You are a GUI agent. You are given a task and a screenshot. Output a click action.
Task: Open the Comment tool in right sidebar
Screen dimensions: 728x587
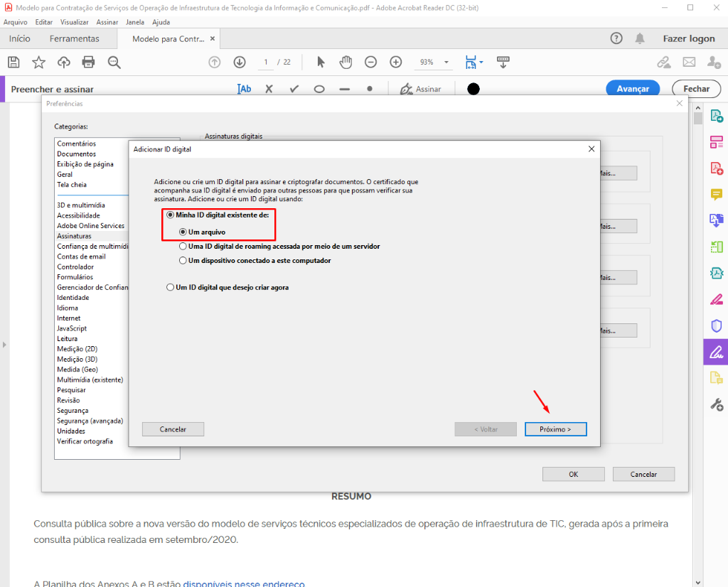point(716,194)
